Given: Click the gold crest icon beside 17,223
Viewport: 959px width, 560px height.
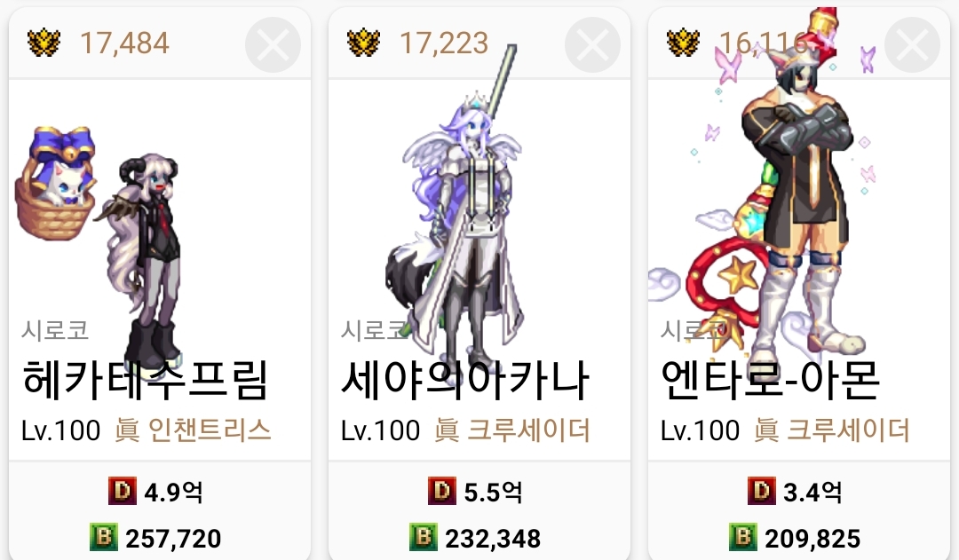Looking at the screenshot, I should pos(363,43).
